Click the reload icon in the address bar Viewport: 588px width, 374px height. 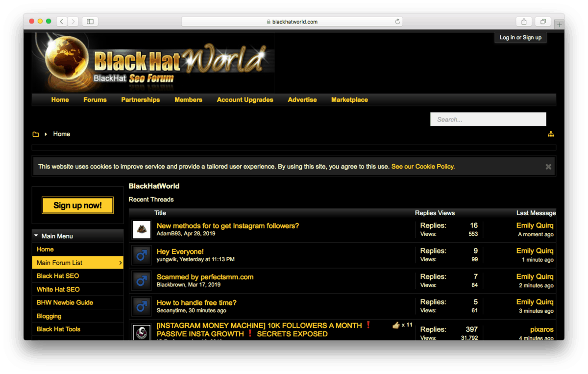(x=397, y=21)
